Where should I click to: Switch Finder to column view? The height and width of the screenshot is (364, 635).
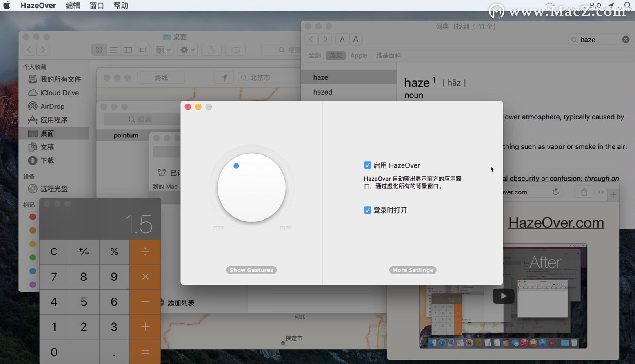point(128,50)
